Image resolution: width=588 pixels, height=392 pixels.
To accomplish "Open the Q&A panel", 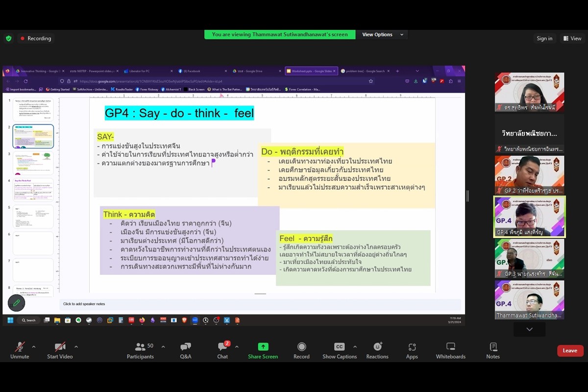I will 186,350.
